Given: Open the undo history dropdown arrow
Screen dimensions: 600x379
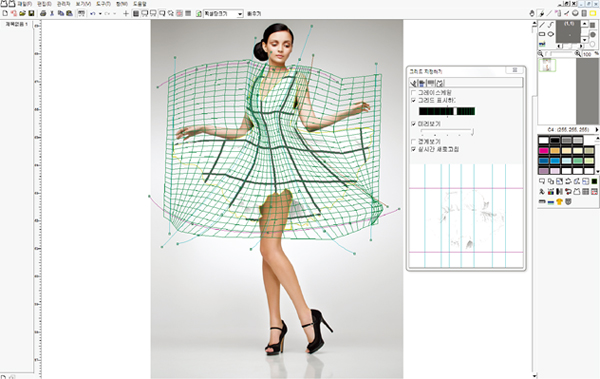Looking at the screenshot, I should pos(100,13).
